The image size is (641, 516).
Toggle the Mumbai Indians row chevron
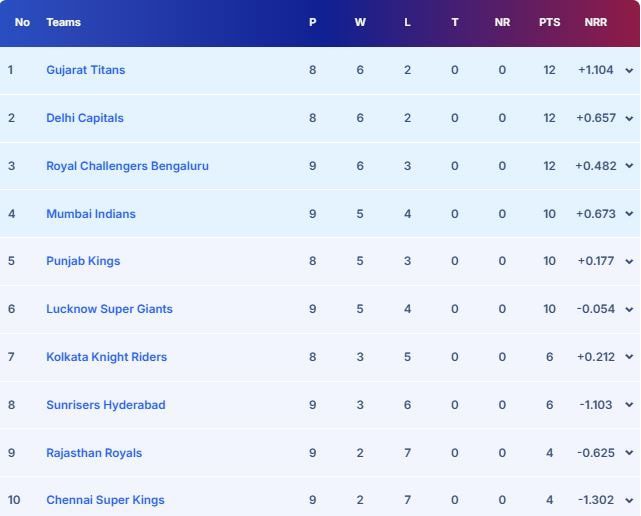click(x=629, y=214)
